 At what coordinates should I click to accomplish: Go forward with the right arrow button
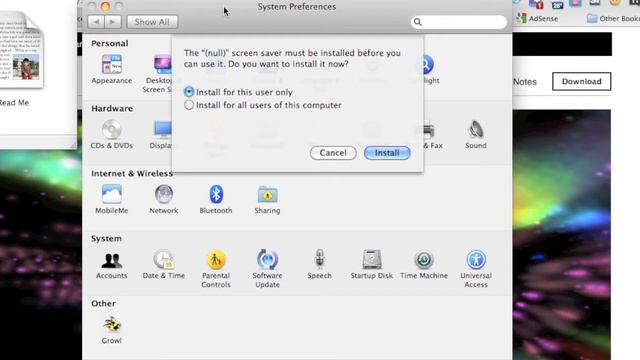pyautogui.click(x=113, y=22)
